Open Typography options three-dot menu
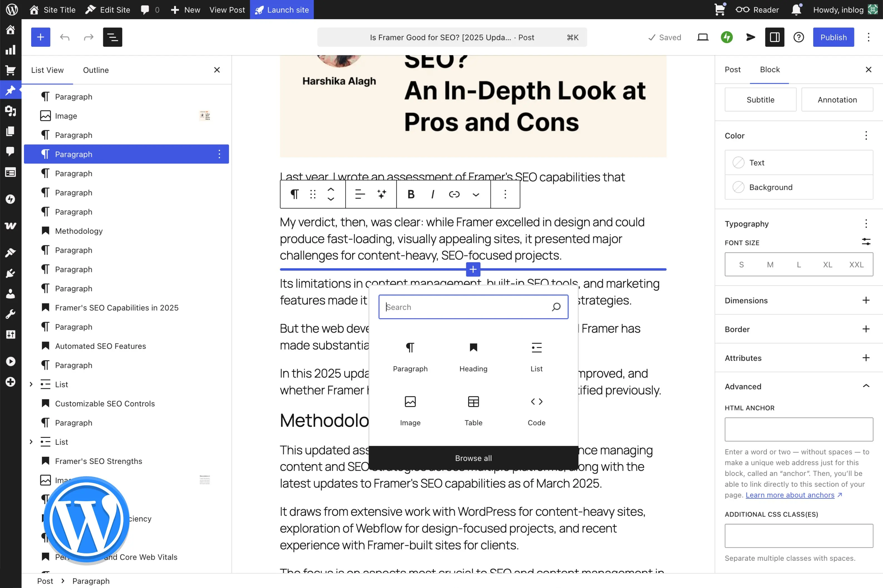The width and height of the screenshot is (883, 588). point(866,224)
